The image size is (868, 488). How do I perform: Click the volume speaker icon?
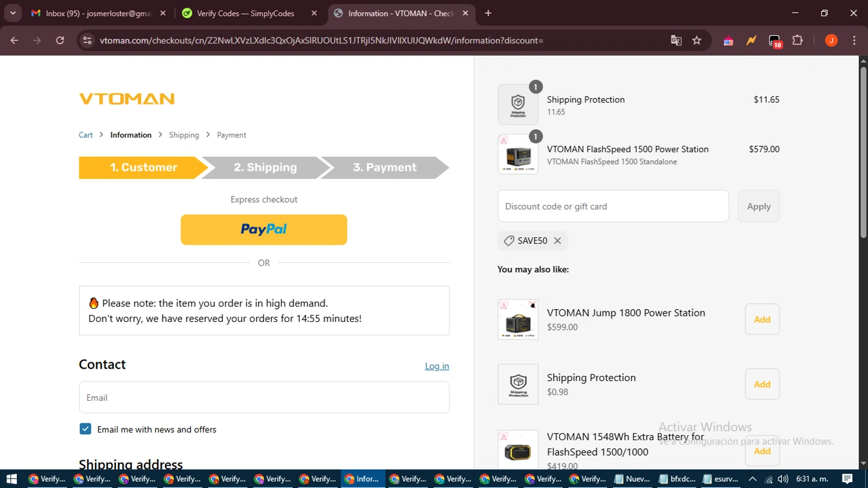click(x=783, y=479)
